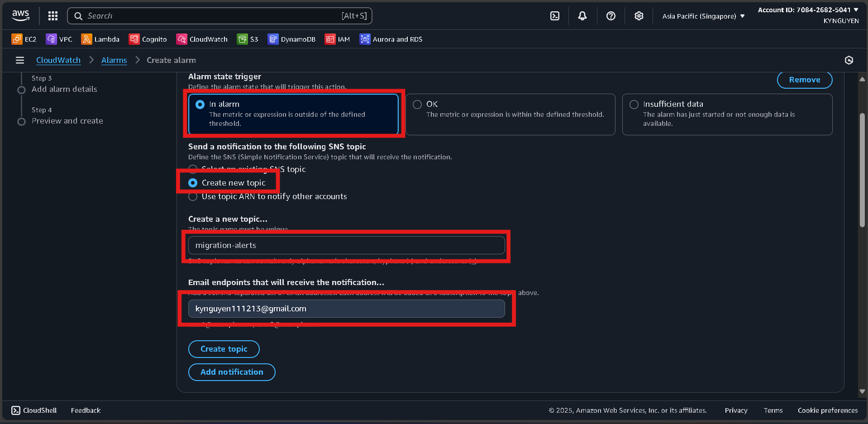Open the Cognito console shortcut
This screenshot has height=424, width=868.
(x=148, y=39)
